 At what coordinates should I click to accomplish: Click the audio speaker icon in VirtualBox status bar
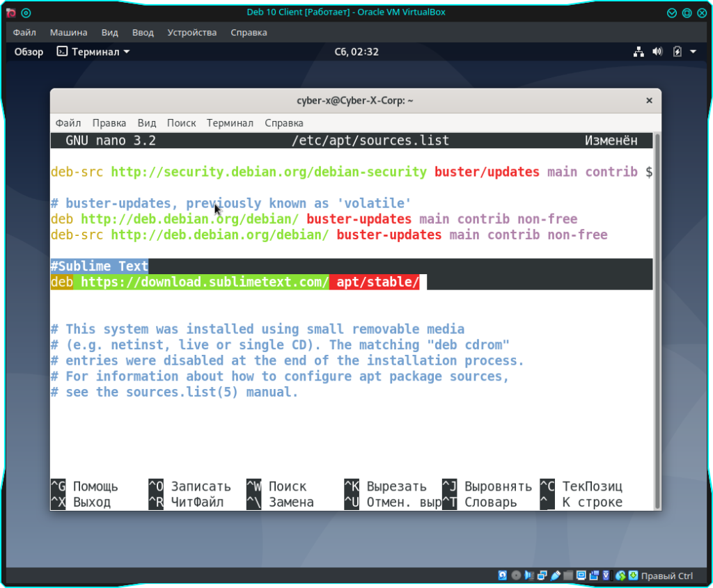click(x=529, y=575)
